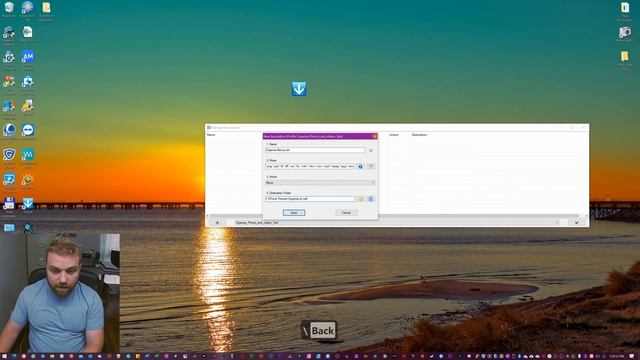Add a new association with the green plus
This screenshot has width=640, height=360.
tap(218, 223)
